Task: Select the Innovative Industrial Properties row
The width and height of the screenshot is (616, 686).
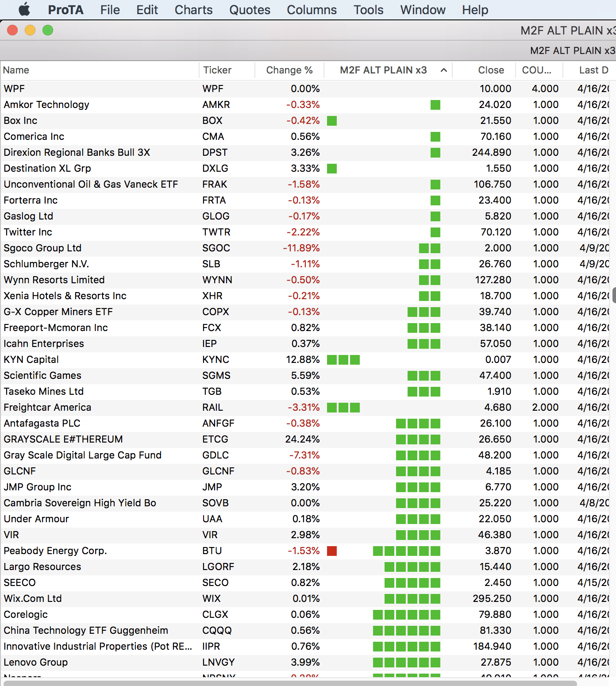Action: coord(305,647)
